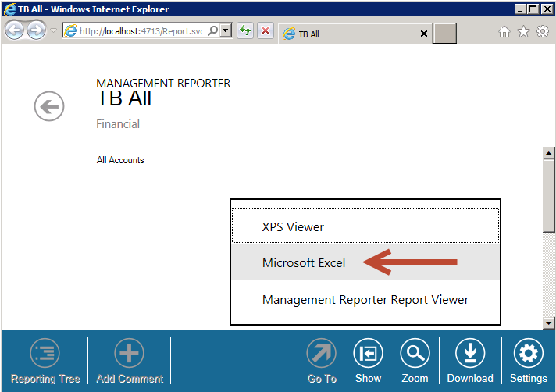Click the Internet Explorer logo in title bar

tap(9, 9)
